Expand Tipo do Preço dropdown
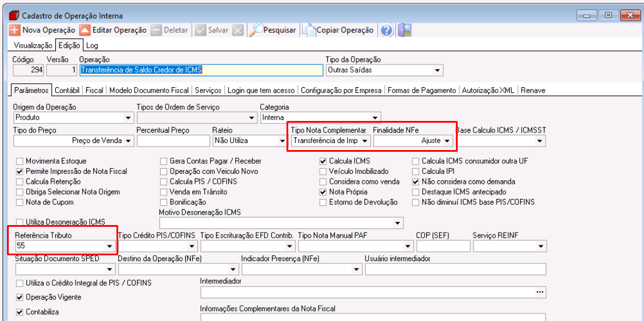 [129, 141]
